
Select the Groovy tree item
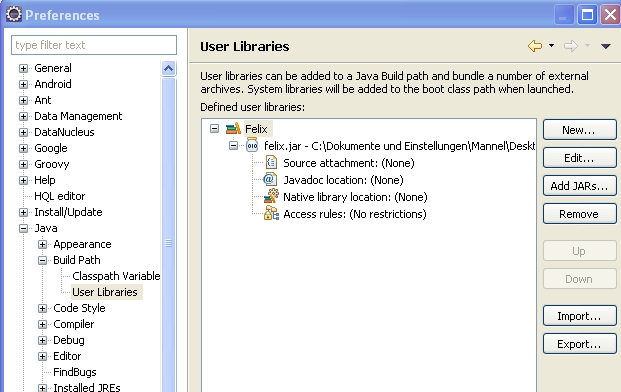[51, 164]
